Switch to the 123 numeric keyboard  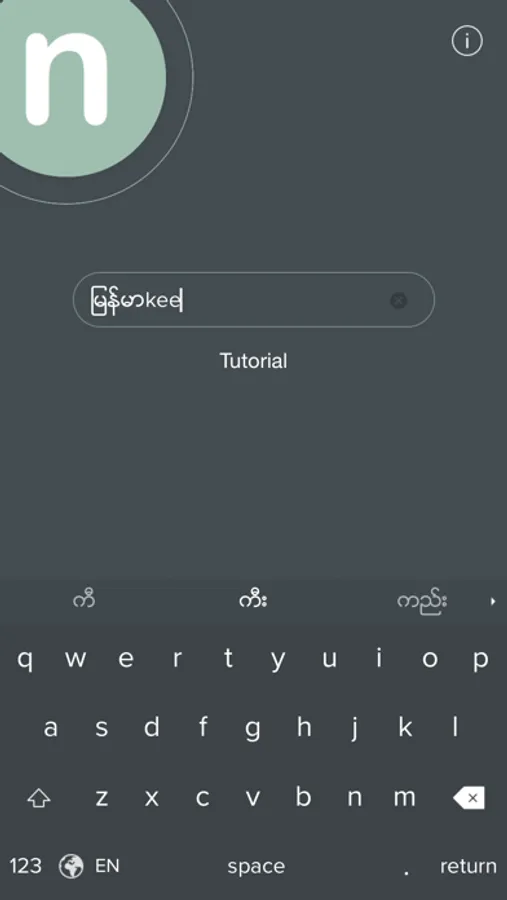[25, 866]
